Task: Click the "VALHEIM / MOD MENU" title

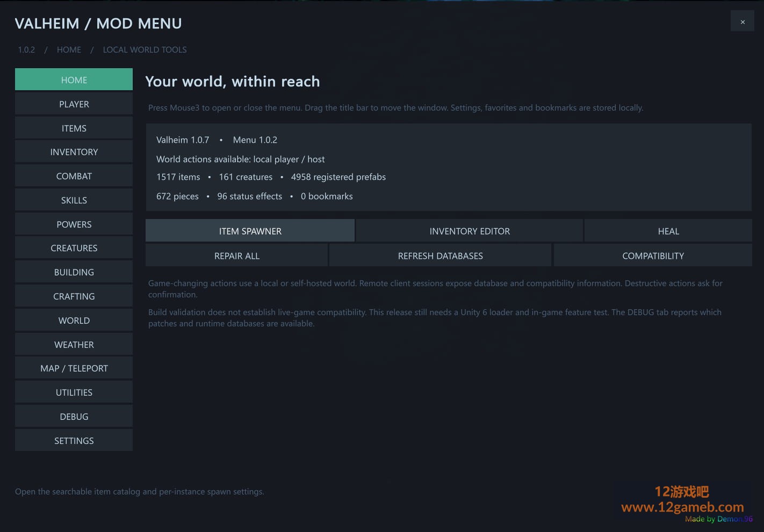Action: click(x=98, y=24)
